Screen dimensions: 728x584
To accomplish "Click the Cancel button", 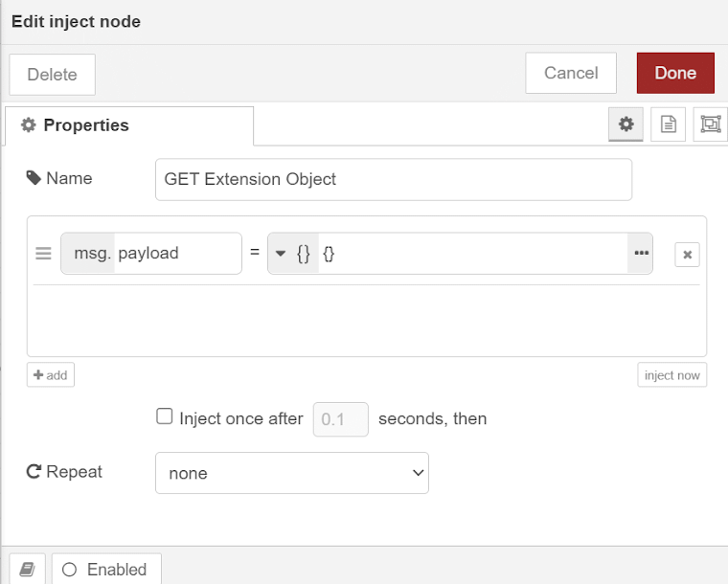I will pyautogui.click(x=571, y=73).
